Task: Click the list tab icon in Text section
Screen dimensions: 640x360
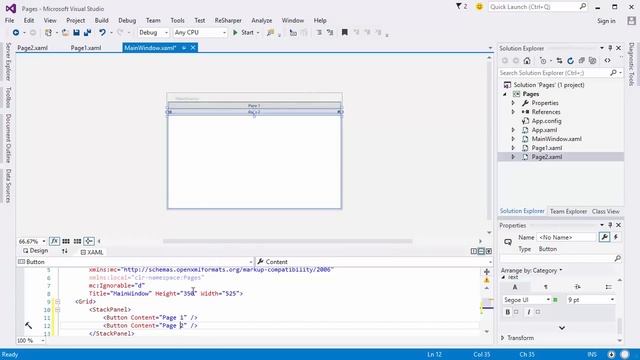Action: click(x=608, y=287)
